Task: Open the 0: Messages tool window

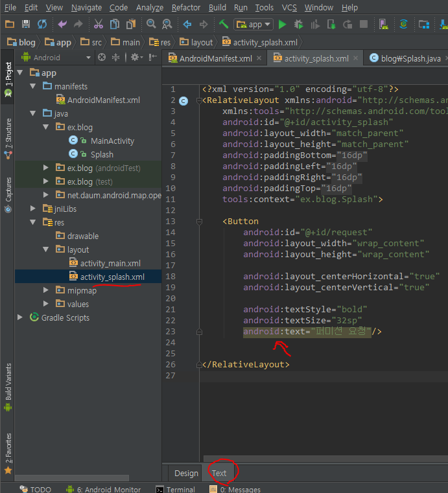Action: point(235,489)
